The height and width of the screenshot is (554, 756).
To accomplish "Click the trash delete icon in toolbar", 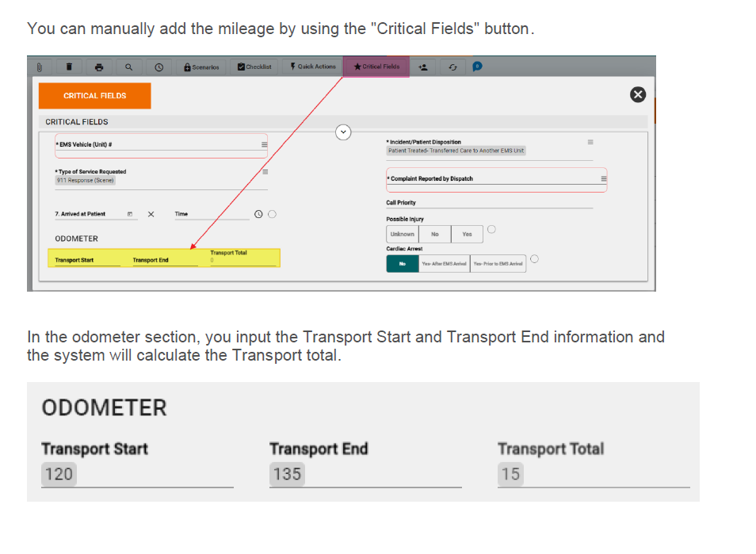I will [x=69, y=67].
